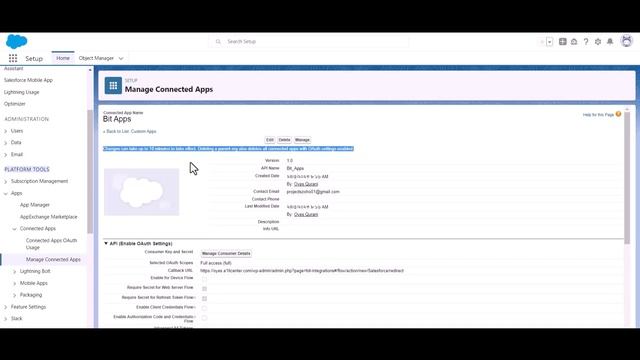Select Manage Connected Apps in sidebar
Viewport: 640px width, 360px height.
53,259
